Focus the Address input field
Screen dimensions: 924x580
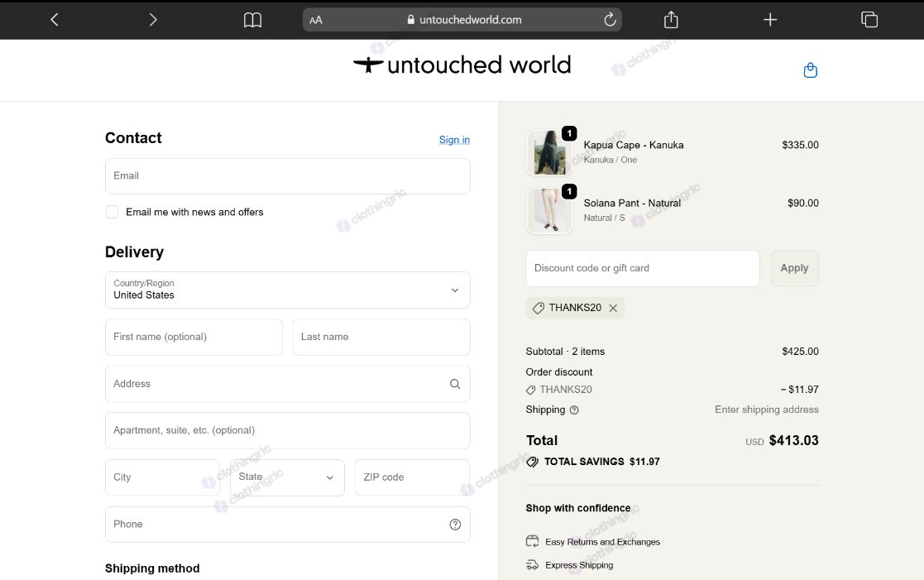(x=288, y=384)
